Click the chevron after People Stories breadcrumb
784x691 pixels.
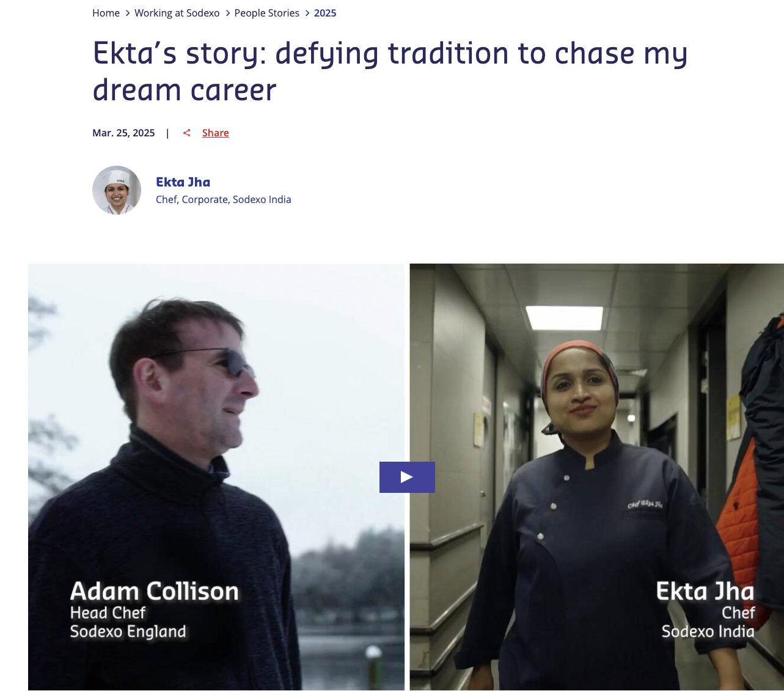307,13
